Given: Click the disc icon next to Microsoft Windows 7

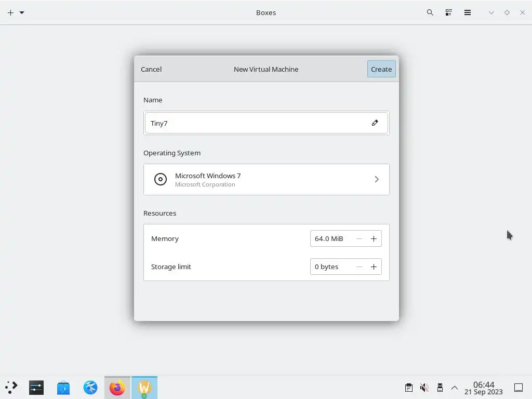Looking at the screenshot, I should coord(161,179).
